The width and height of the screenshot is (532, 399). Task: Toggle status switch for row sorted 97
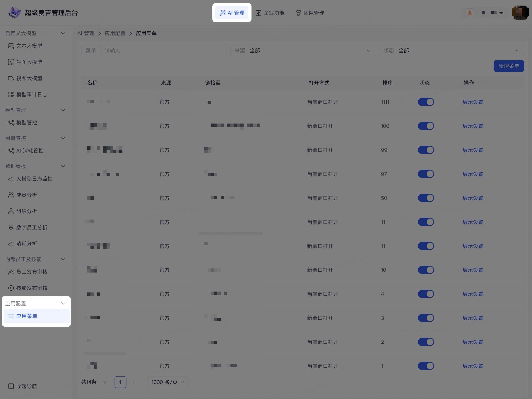click(x=426, y=174)
